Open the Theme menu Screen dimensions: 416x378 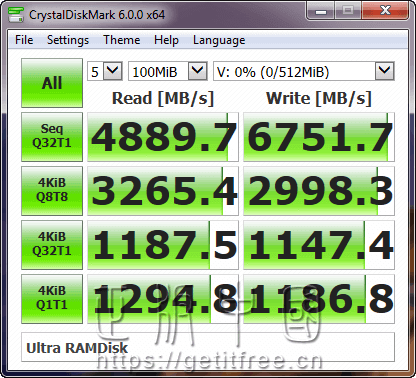pyautogui.click(x=122, y=40)
